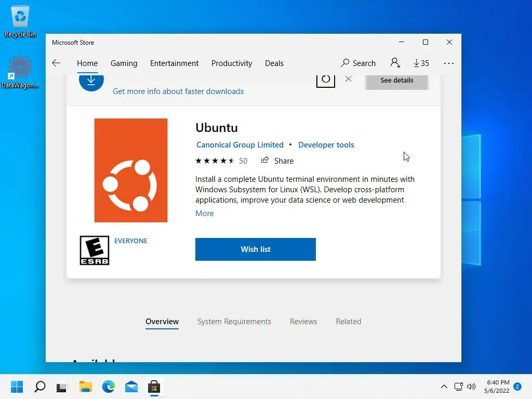Open the Windows Start menu
532x399 pixels.
[17, 387]
